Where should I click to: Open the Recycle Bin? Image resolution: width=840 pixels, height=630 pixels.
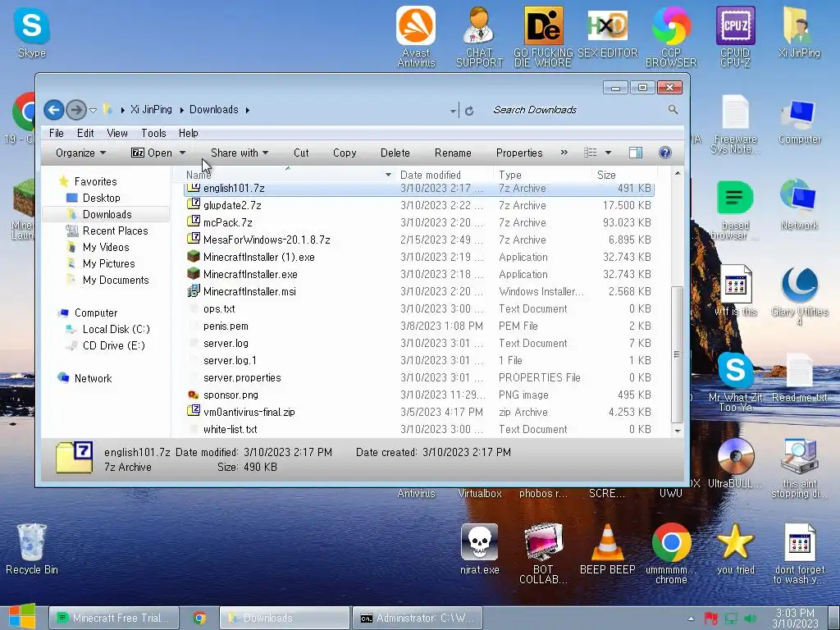tap(32, 549)
